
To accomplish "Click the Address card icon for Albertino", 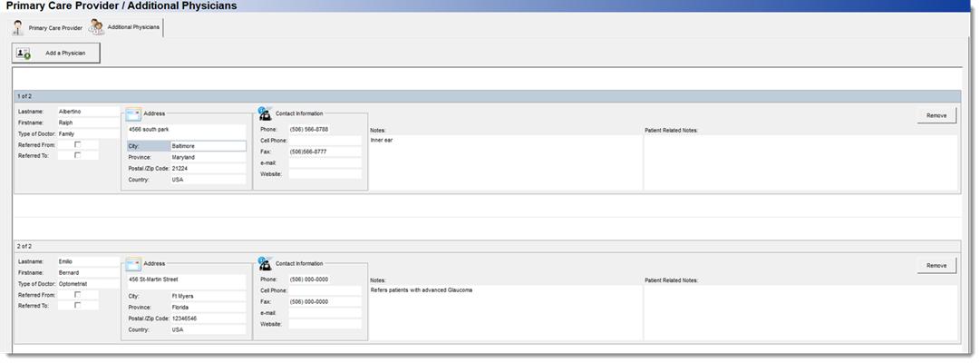I will pyautogui.click(x=133, y=114).
